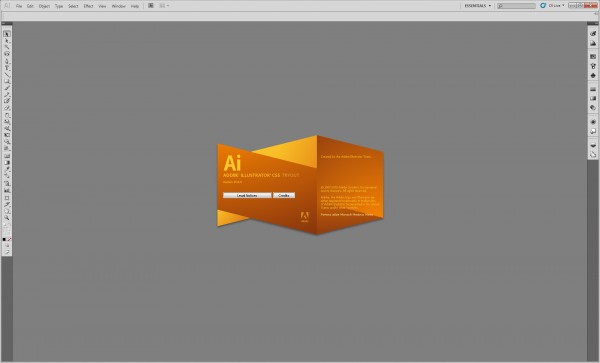This screenshot has height=363, width=600.
Task: Select the Pen tool
Action: [x=7, y=61]
